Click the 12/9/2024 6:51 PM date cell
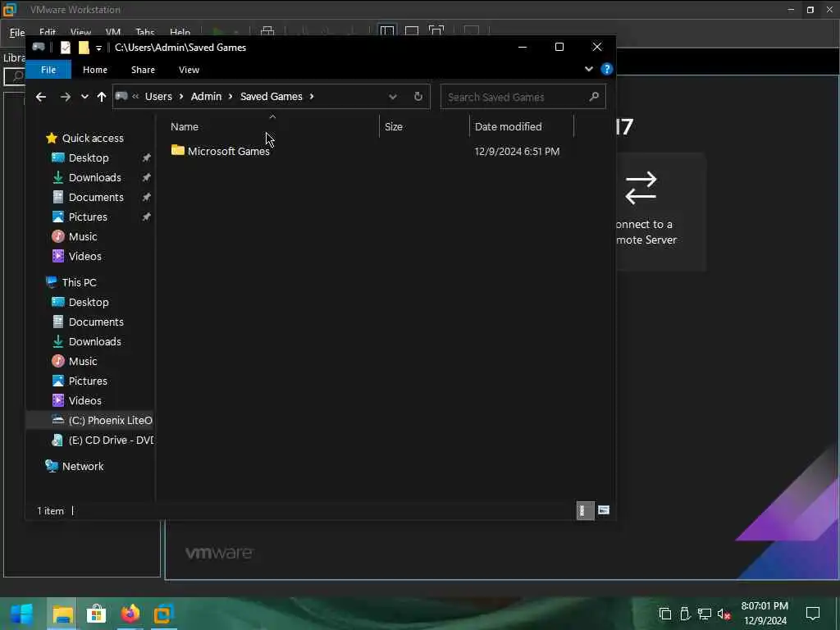The width and height of the screenshot is (840, 630). coord(517,152)
